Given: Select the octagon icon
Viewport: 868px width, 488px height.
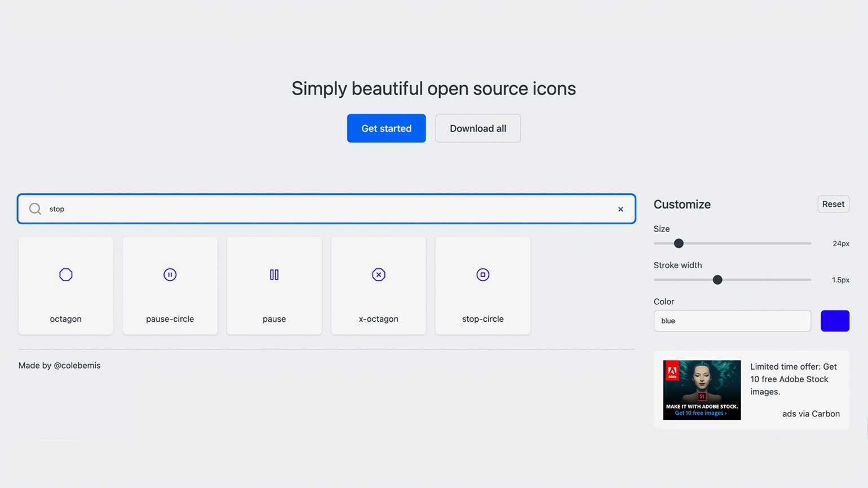Looking at the screenshot, I should point(65,285).
